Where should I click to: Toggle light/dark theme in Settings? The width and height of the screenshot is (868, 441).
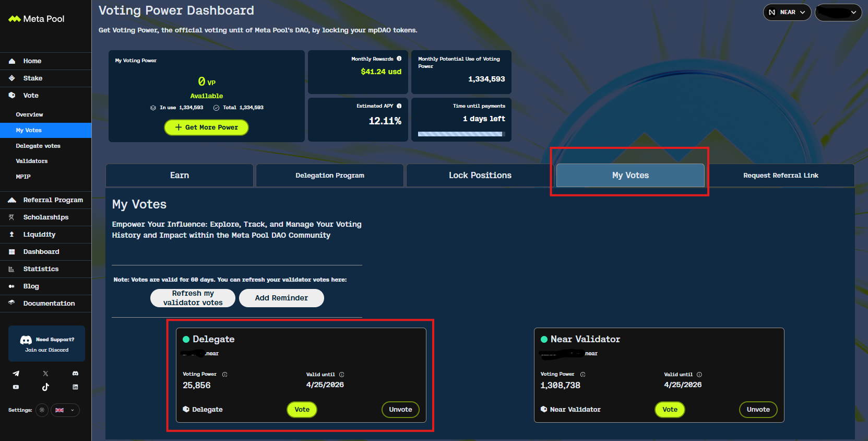click(42, 410)
